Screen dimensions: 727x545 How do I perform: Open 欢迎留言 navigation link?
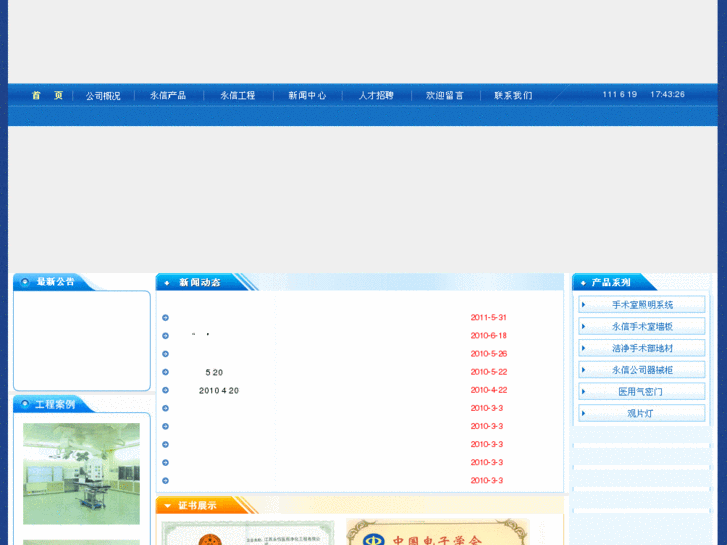pos(445,96)
